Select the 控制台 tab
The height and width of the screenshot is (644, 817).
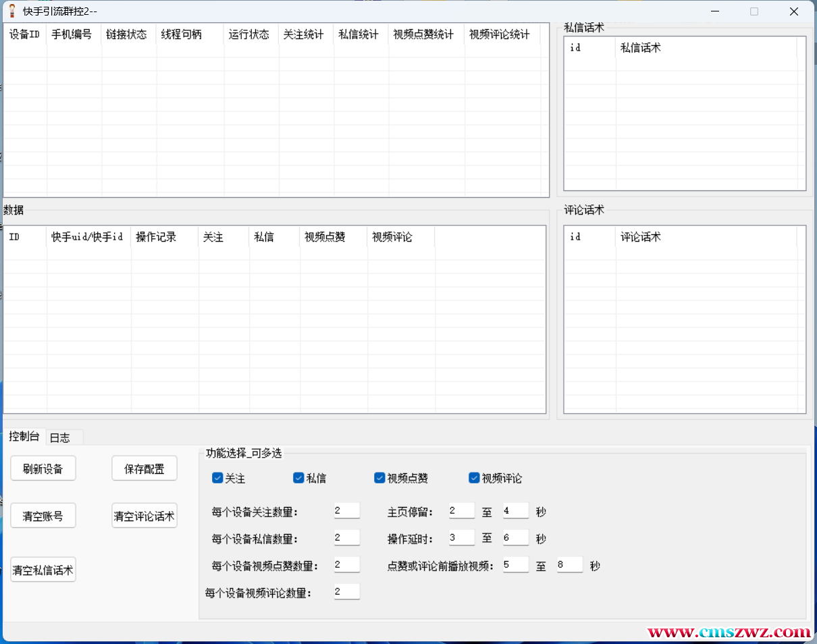[24, 436]
